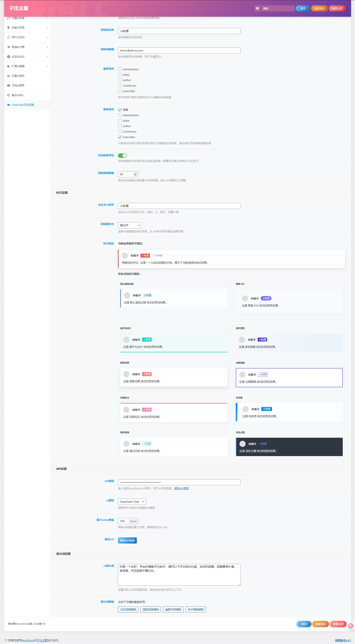The height and width of the screenshot is (644, 355).
Task: Expand the 用户&互动 chevron
Action: click(48, 38)
